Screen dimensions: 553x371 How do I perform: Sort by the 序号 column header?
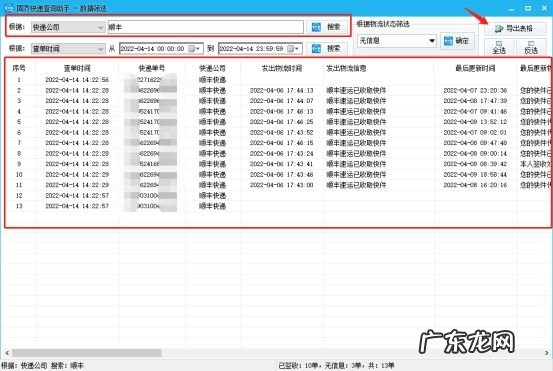coord(19,68)
